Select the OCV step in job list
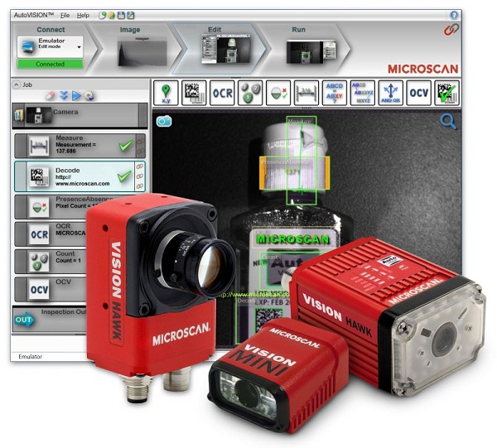The height and width of the screenshot is (448, 497). point(51,289)
